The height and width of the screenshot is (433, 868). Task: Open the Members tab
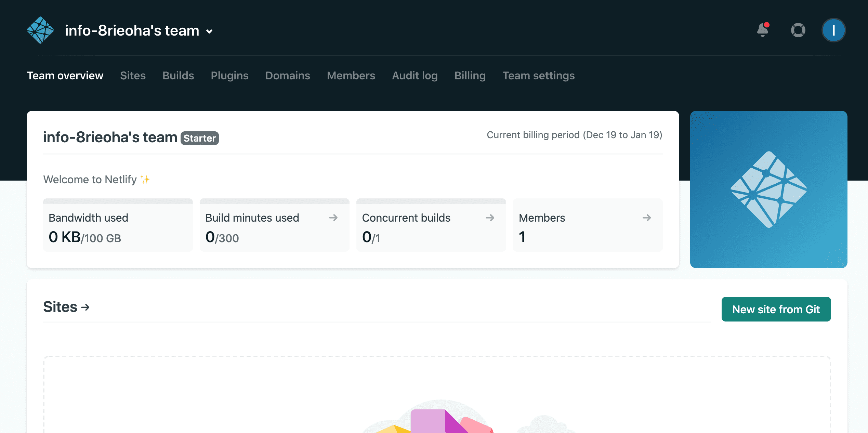click(x=351, y=75)
